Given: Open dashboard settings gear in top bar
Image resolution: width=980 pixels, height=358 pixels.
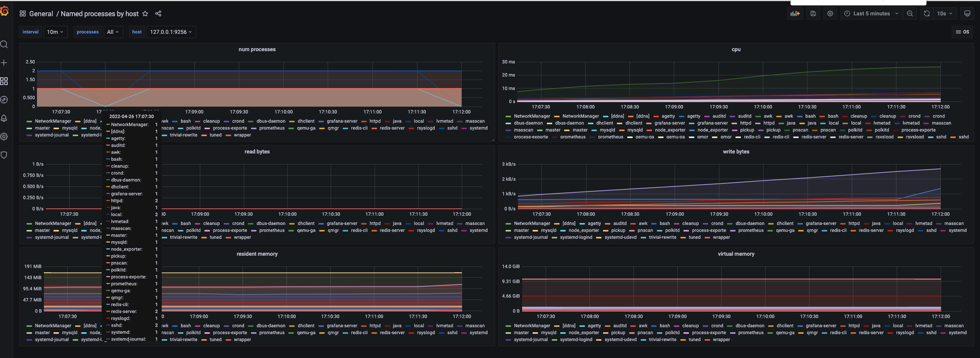Looking at the screenshot, I should coord(830,13).
